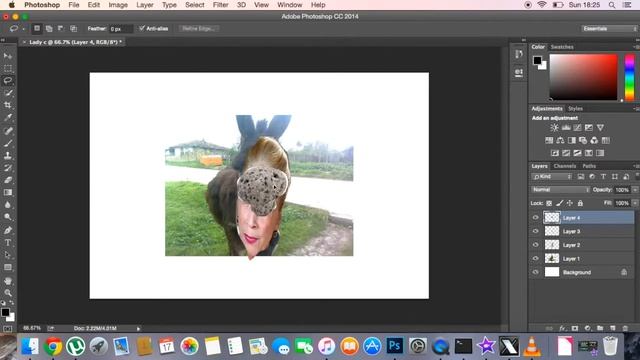Toggle Lock all for layer
Image resolution: width=640 pixels, height=360 pixels.
[580, 203]
